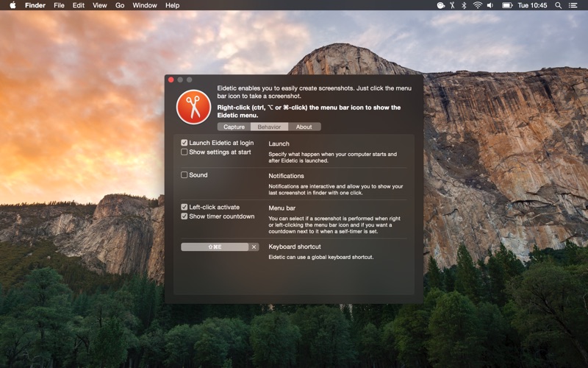The image size is (588, 368).
Task: Click 'Eidetic can use a global keyboard shortcut.'
Action: 321,257
